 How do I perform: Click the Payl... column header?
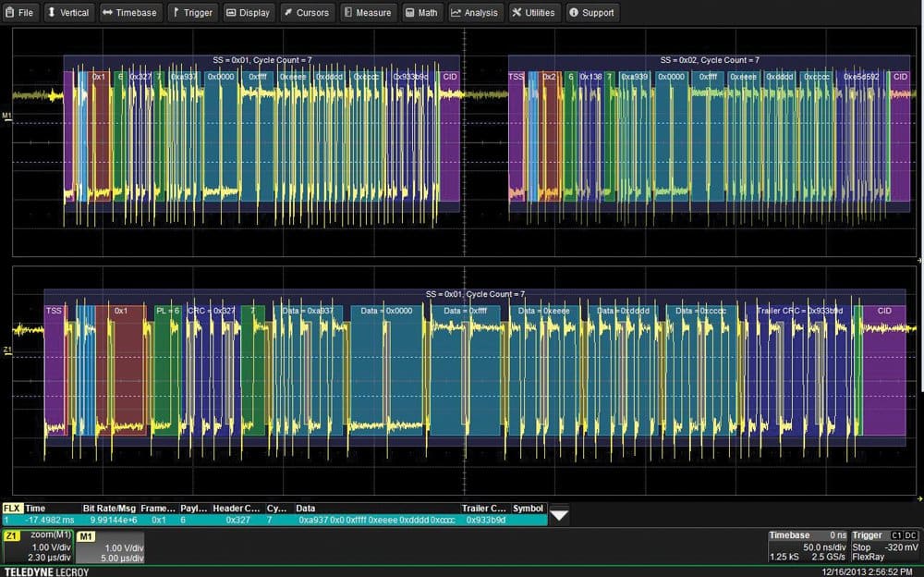[194, 508]
